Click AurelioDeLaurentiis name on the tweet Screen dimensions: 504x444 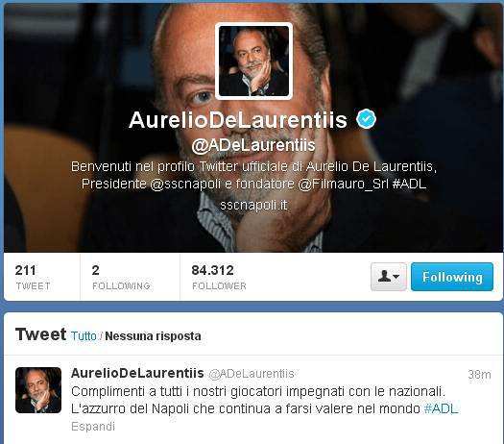[137, 373]
